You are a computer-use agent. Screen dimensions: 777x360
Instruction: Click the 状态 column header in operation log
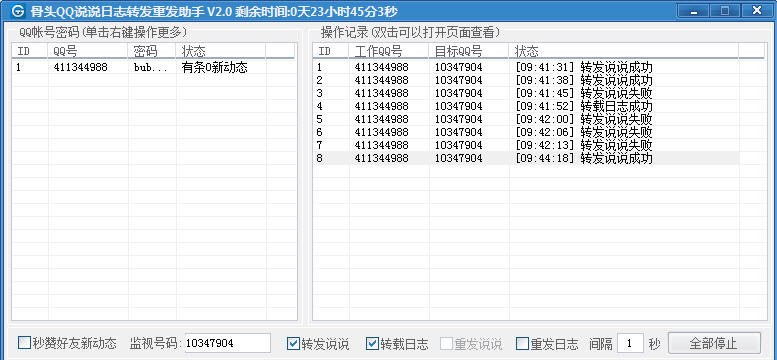pos(623,51)
